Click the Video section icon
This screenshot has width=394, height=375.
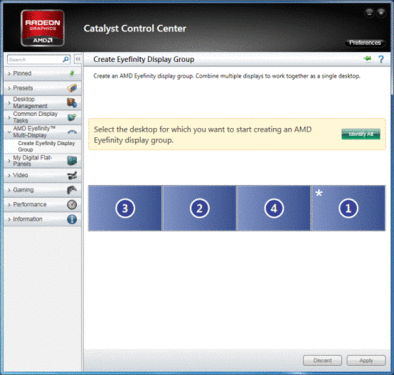[x=72, y=175]
